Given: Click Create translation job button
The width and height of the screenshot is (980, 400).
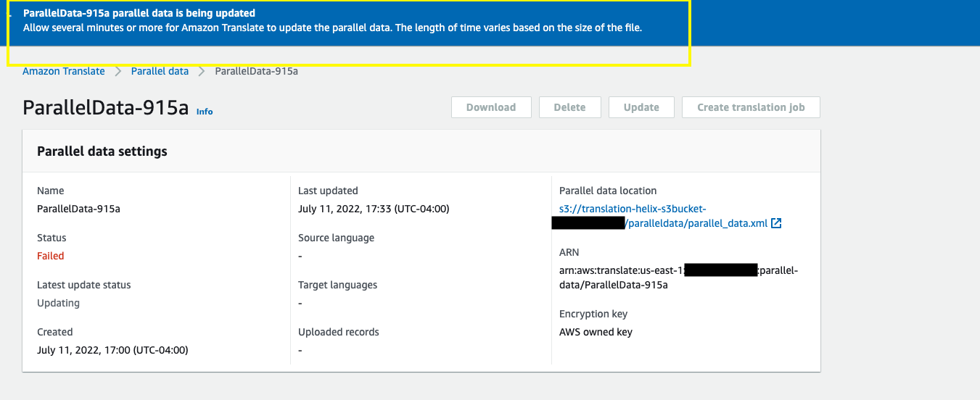Looking at the screenshot, I should (751, 107).
